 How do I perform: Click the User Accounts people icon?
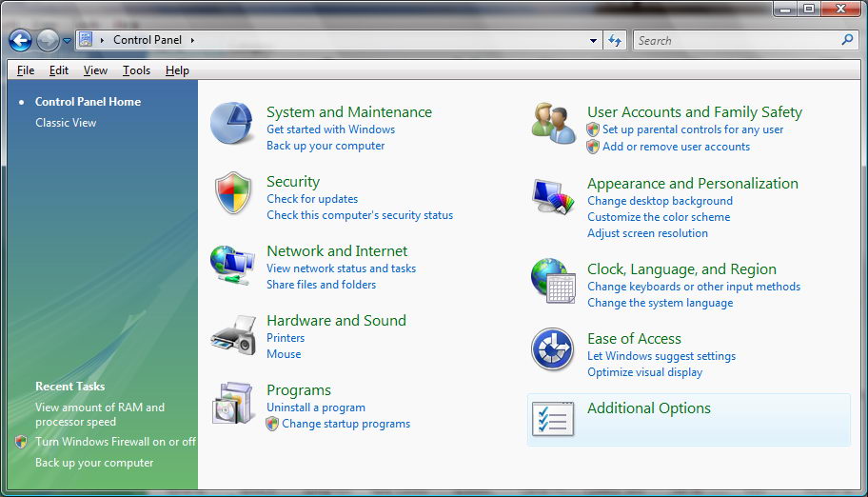[553, 123]
